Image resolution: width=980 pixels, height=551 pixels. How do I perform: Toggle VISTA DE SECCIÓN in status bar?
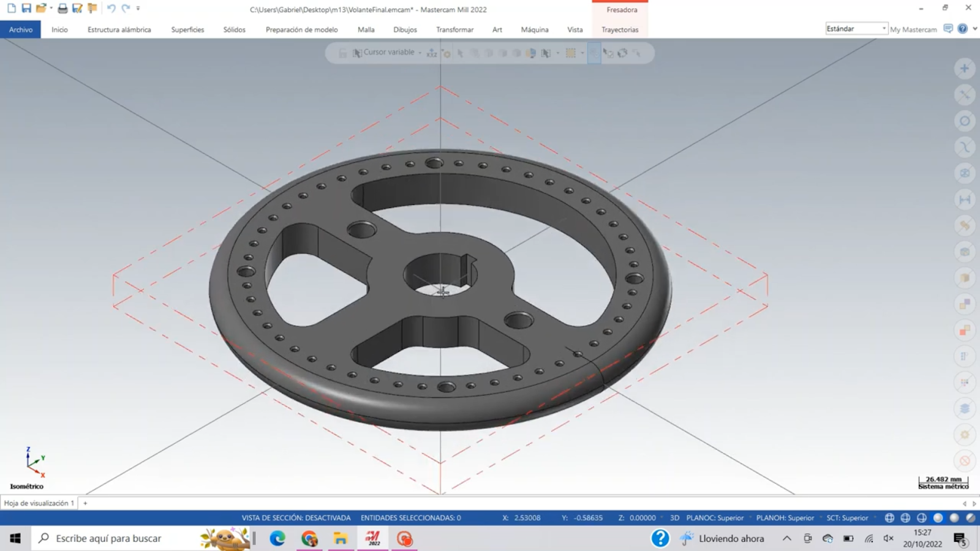pos(296,518)
